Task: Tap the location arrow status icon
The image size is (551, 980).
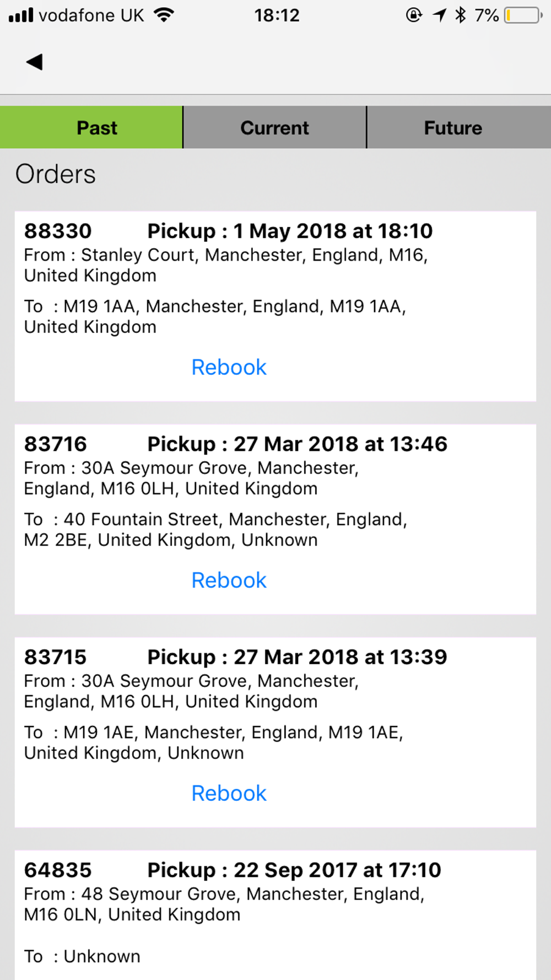Action: point(439,15)
